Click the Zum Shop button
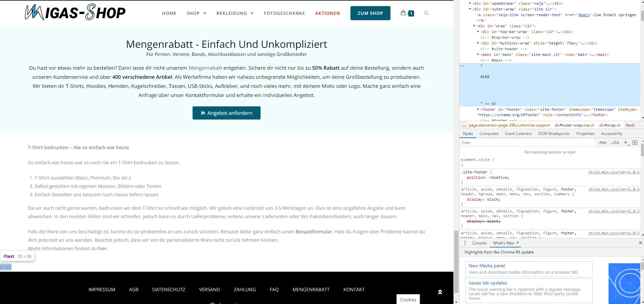Image resolution: width=644 pixels, height=304 pixels. [370, 13]
